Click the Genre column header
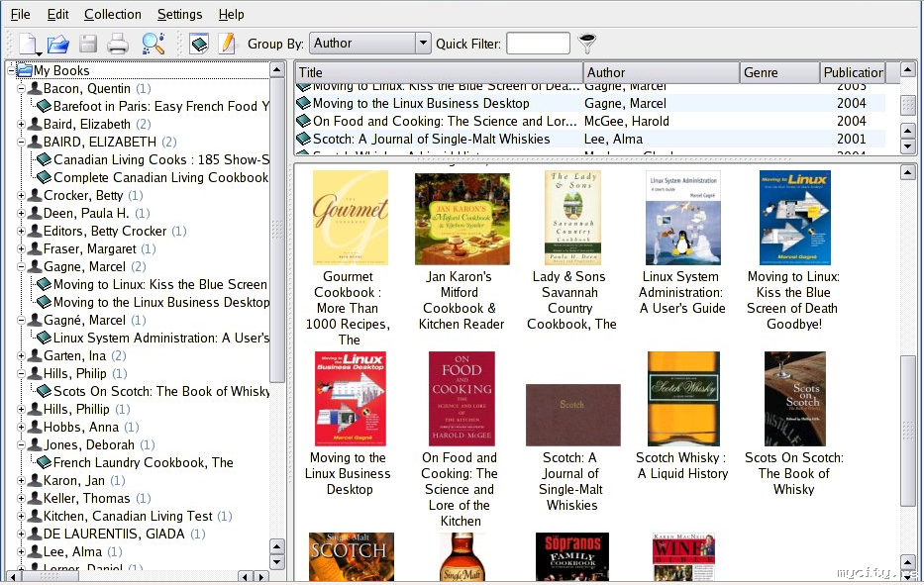924x585 pixels. (x=779, y=72)
